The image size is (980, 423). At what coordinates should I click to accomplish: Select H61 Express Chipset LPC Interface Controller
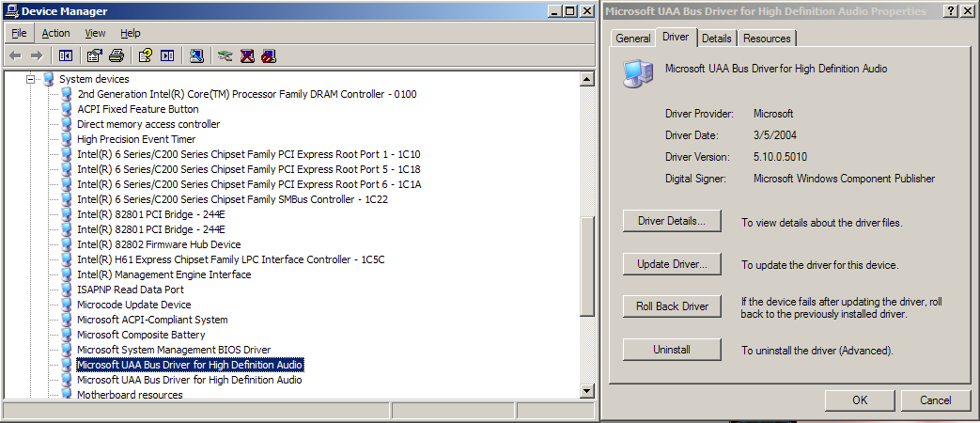point(230,259)
